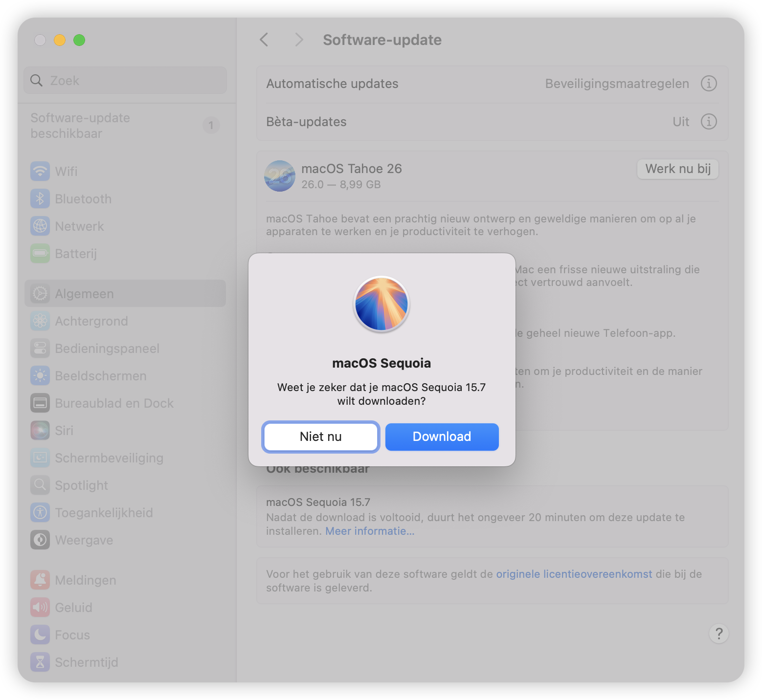Click the Toegankelijkheid icon

(40, 513)
